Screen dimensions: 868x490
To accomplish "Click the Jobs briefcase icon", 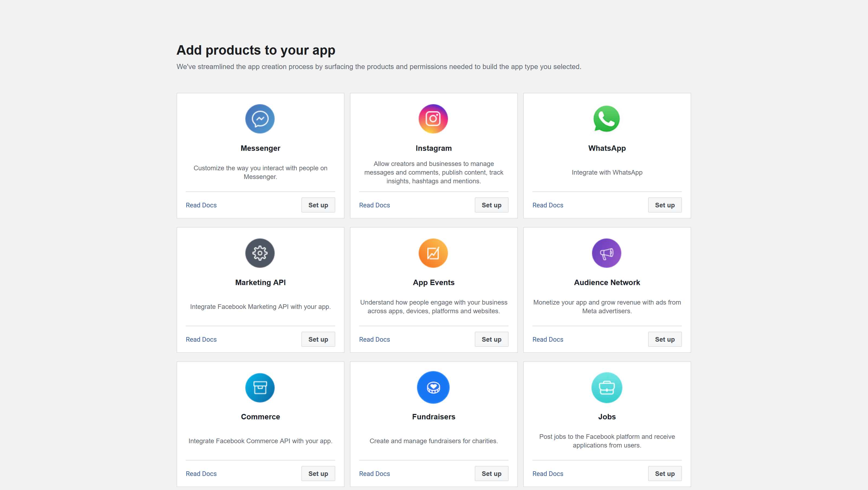I will 607,387.
